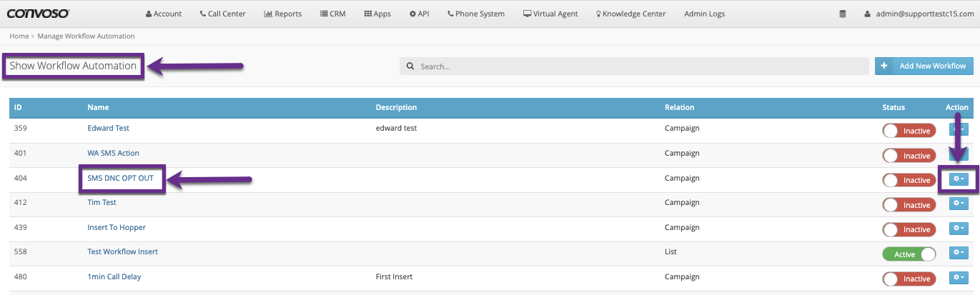The image size is (980, 295).
Task: Toggle status of Tim Test
Action: 909,205
